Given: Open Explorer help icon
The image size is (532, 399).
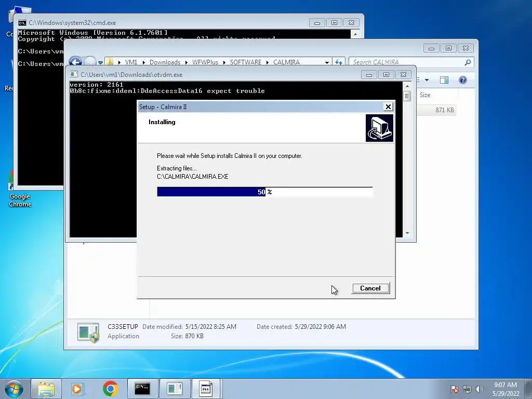Looking at the screenshot, I should 463,80.
